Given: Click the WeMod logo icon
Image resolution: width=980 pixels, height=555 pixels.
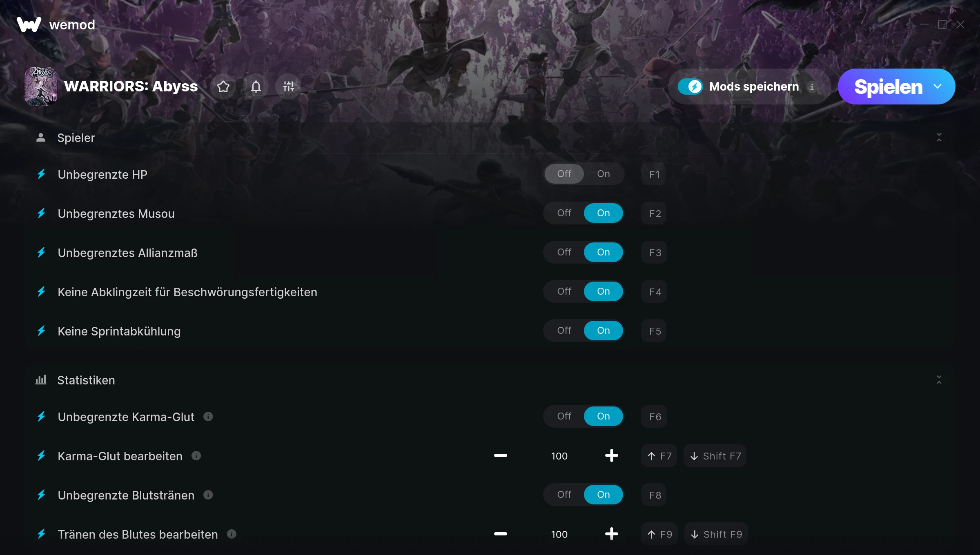Looking at the screenshot, I should tap(29, 24).
